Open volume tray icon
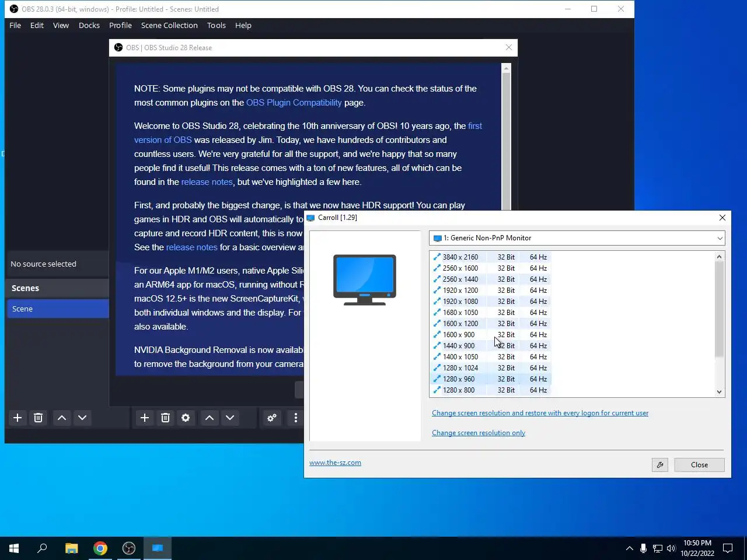The image size is (747, 560). [671, 548]
